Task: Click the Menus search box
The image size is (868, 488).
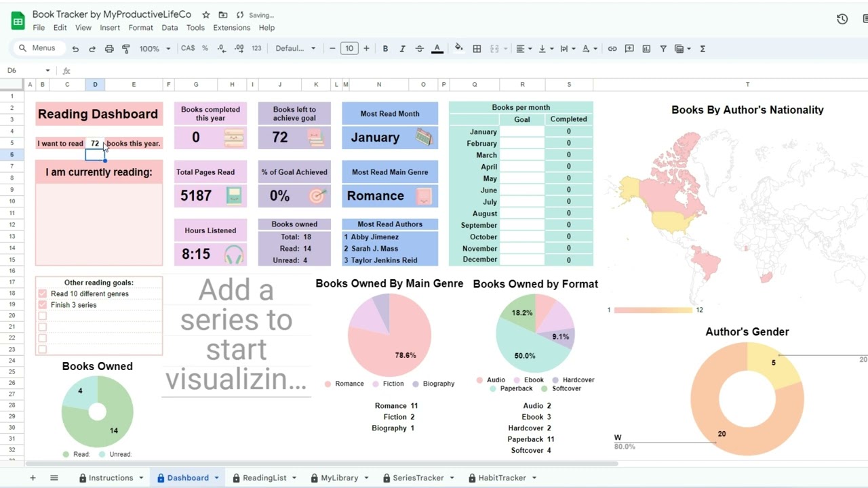Action: 39,48
